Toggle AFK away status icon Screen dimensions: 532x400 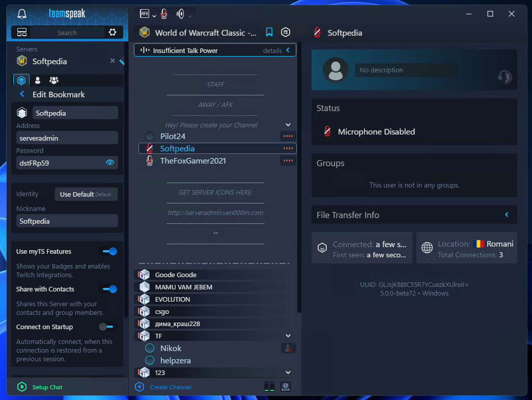pyautogui.click(x=145, y=14)
